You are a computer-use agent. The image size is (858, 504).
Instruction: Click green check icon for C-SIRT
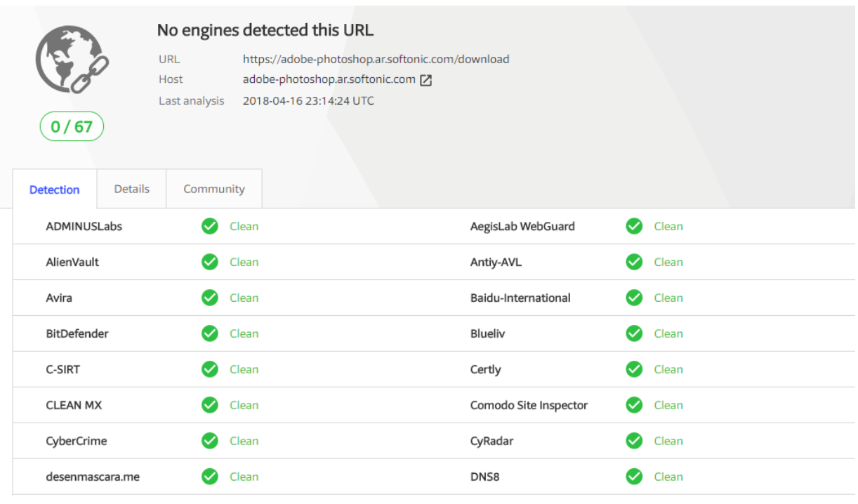210,369
